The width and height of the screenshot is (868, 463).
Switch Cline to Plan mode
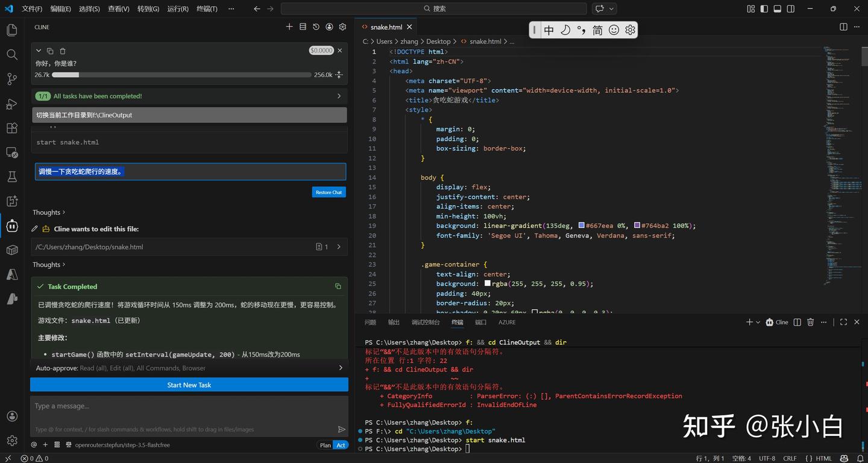point(325,445)
